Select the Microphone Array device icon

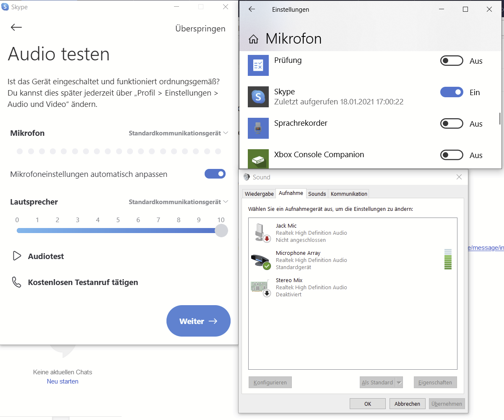point(260,261)
